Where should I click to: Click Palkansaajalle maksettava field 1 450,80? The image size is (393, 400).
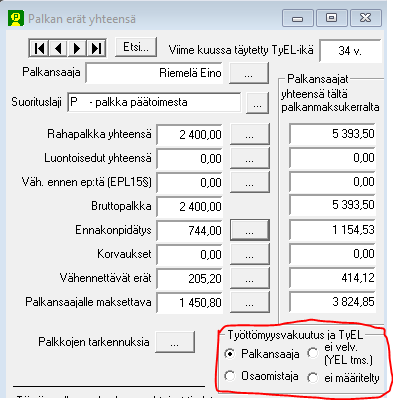190,303
